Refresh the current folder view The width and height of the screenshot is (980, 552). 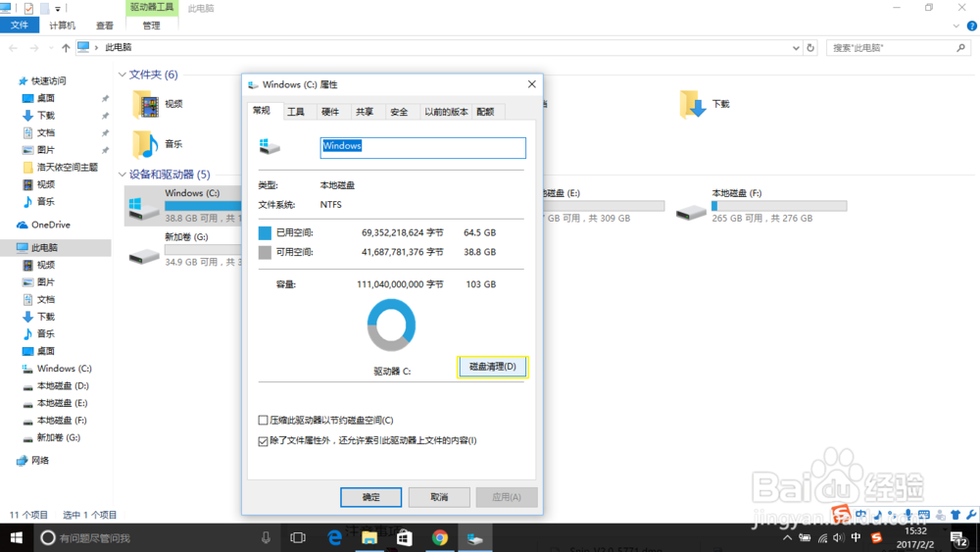click(810, 47)
